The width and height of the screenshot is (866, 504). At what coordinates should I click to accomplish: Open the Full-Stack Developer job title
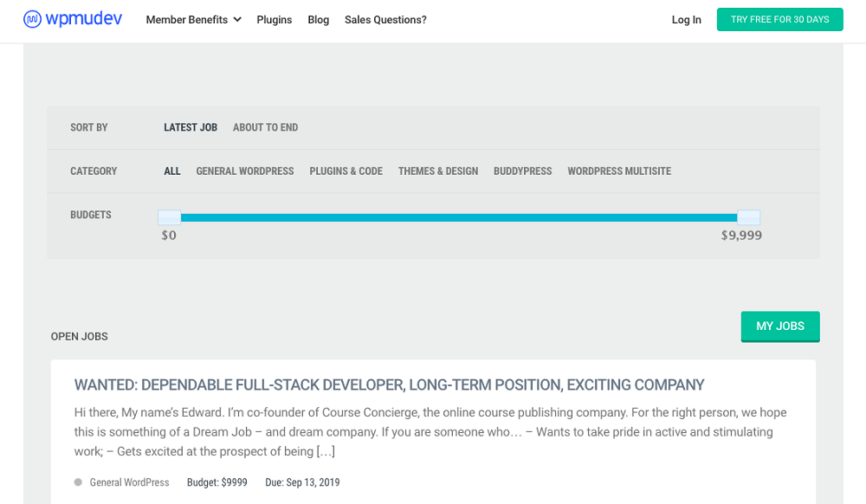click(x=389, y=384)
